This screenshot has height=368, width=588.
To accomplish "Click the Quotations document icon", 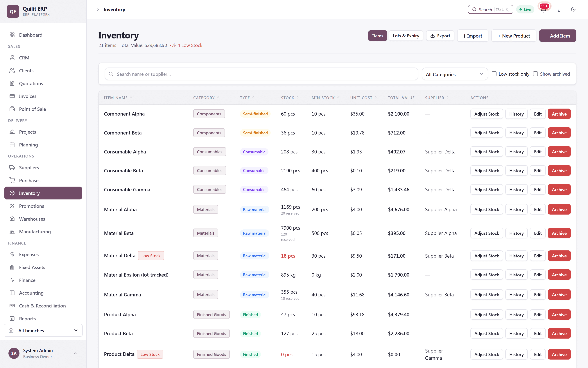I will pos(12,84).
